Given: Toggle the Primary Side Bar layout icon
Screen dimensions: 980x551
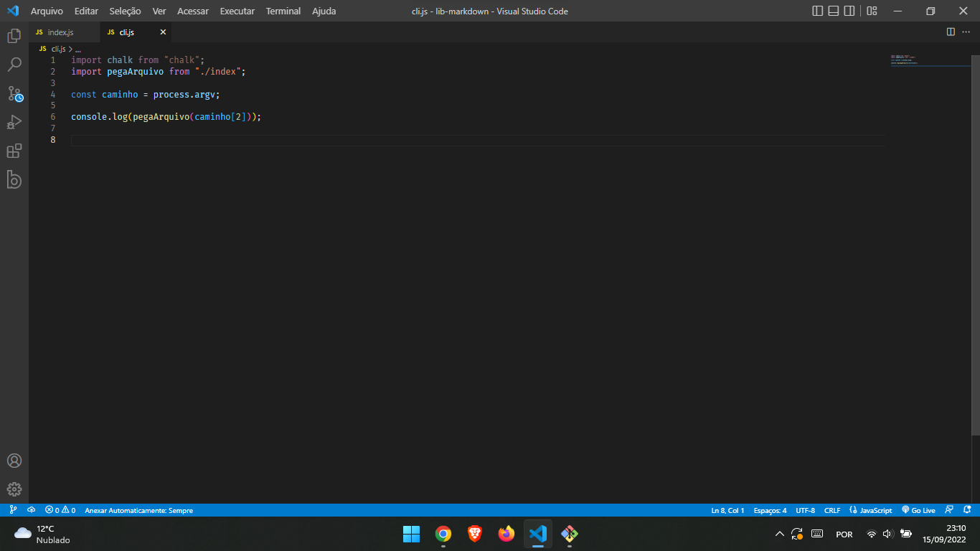Looking at the screenshot, I should [x=818, y=11].
